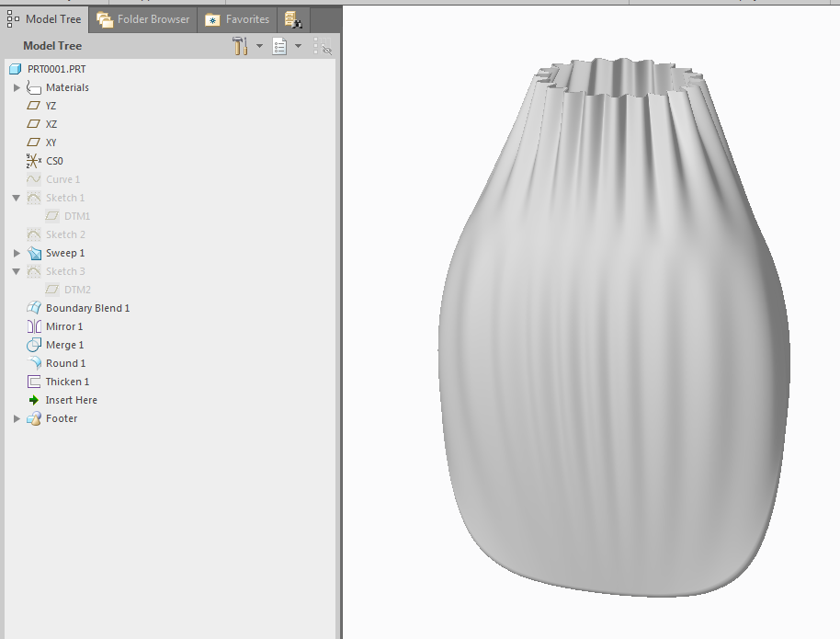Select the Merge 1 feature
Screen dimensions: 840x639
point(64,345)
